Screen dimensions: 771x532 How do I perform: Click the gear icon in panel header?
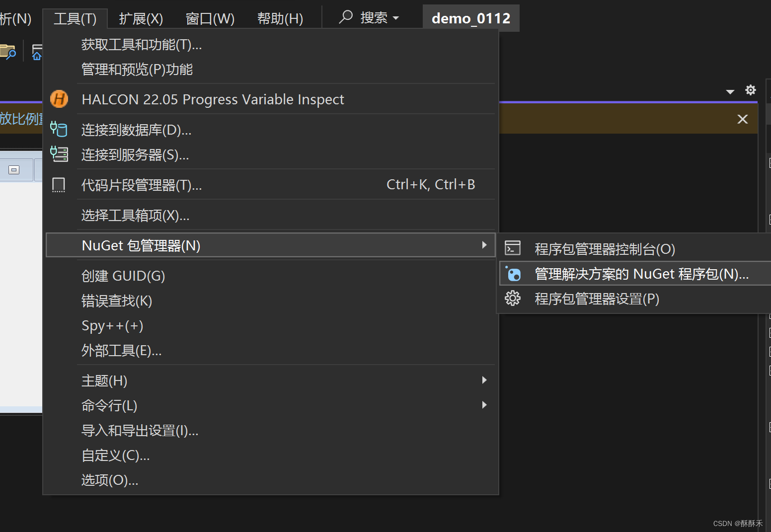pyautogui.click(x=750, y=90)
